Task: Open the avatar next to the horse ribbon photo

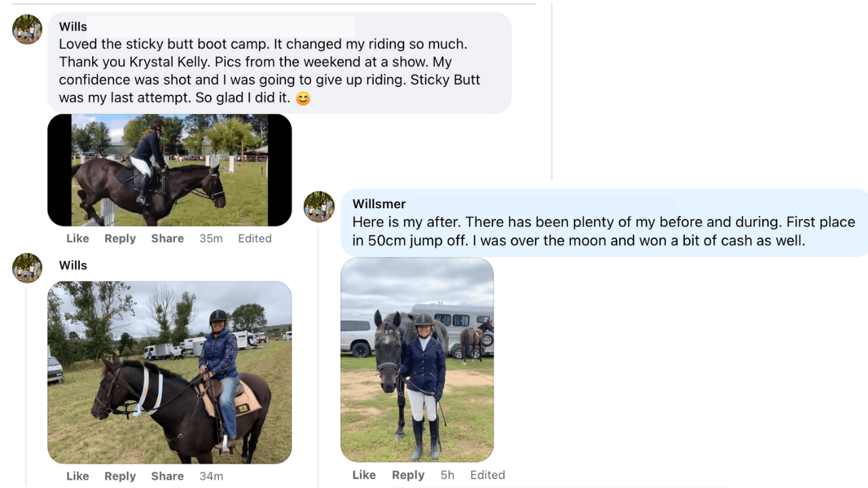Action: click(x=28, y=268)
